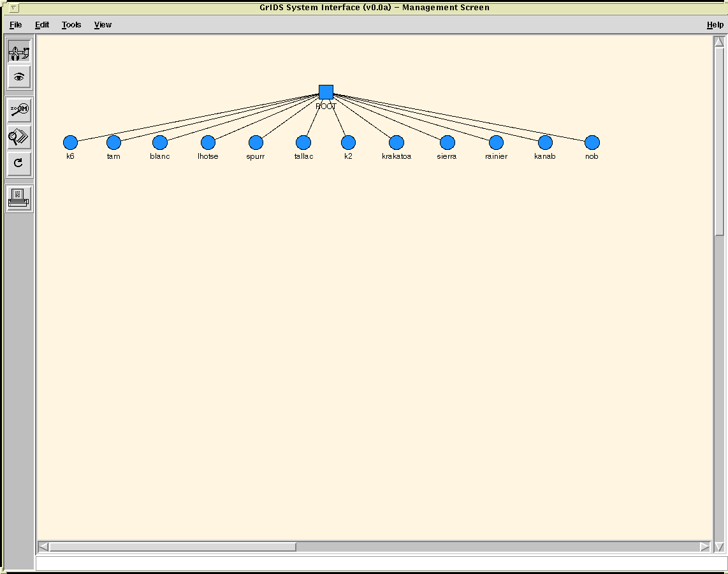Select the management tools (pliers) icon
Viewport: 728px width, 574px height.
click(x=19, y=51)
